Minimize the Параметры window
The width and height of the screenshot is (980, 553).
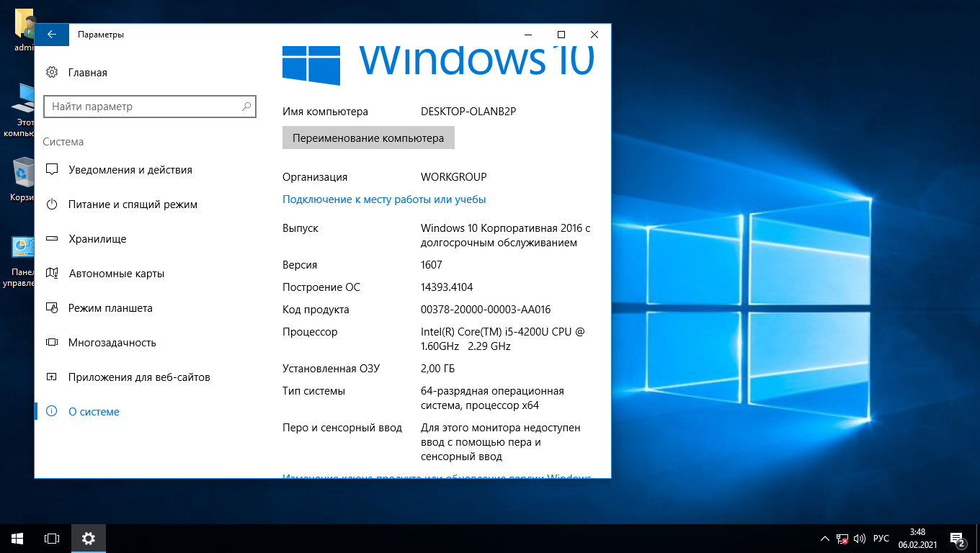point(528,35)
